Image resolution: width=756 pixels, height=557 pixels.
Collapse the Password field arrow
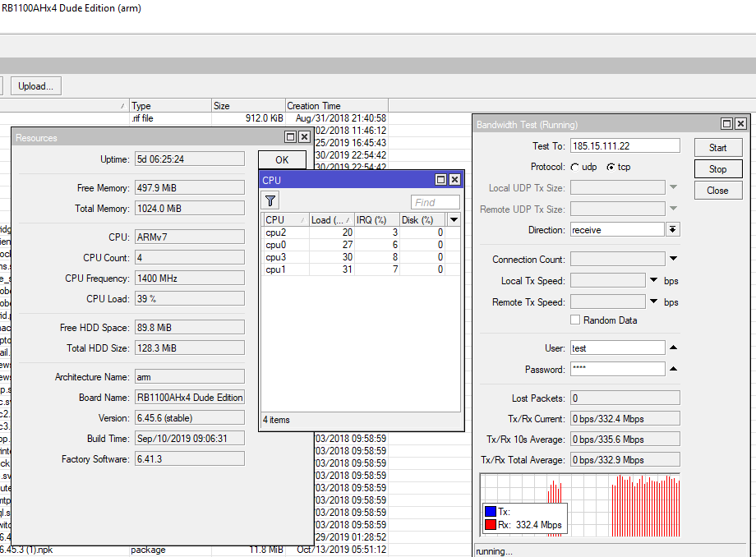click(x=674, y=369)
